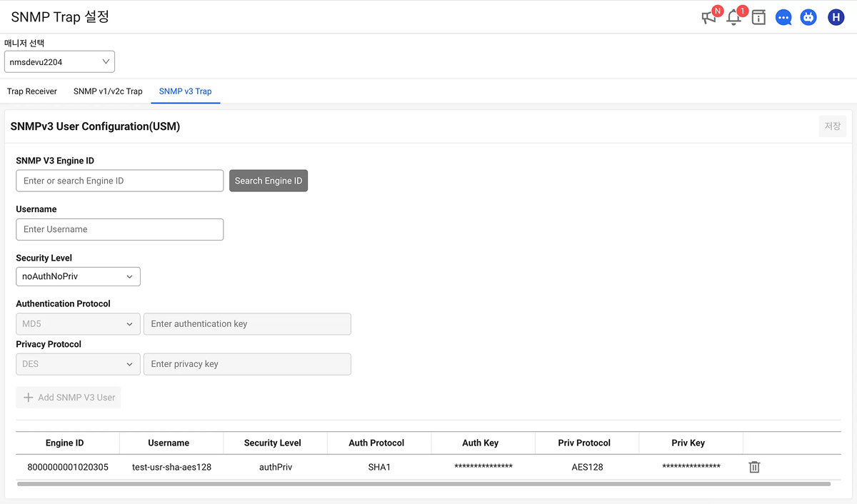Open the user profile avatar H
857x504 pixels.
coord(836,18)
